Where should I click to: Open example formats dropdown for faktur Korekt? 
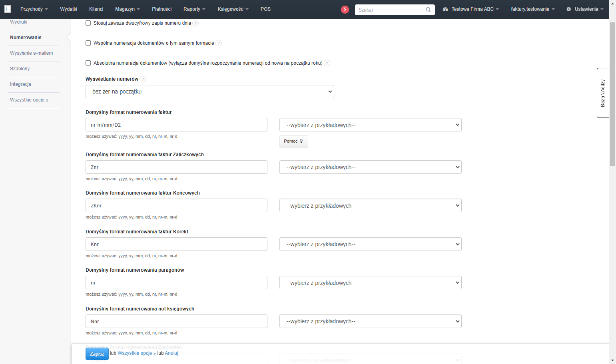[x=371, y=244]
